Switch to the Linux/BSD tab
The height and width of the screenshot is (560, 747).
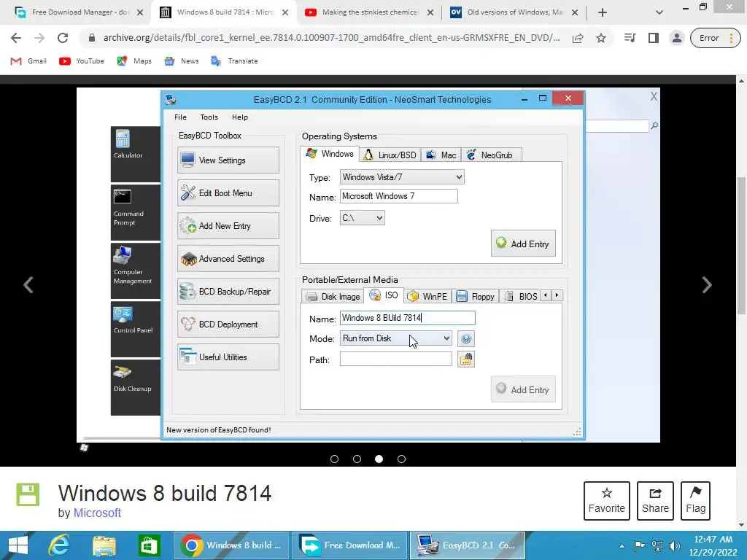coord(390,155)
